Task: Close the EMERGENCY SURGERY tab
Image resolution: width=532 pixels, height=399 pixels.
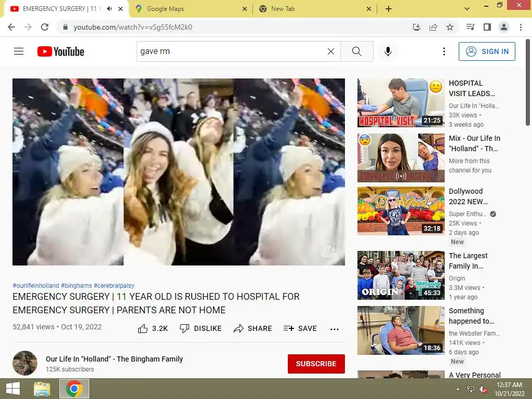Action: [121, 9]
